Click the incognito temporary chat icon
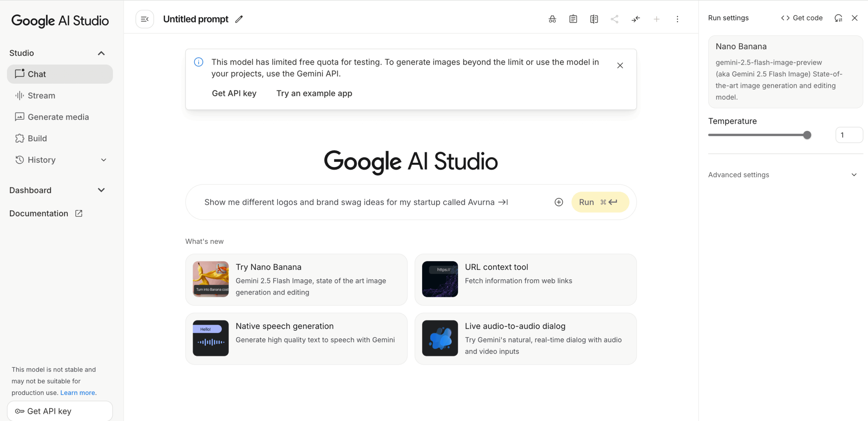 [552, 19]
